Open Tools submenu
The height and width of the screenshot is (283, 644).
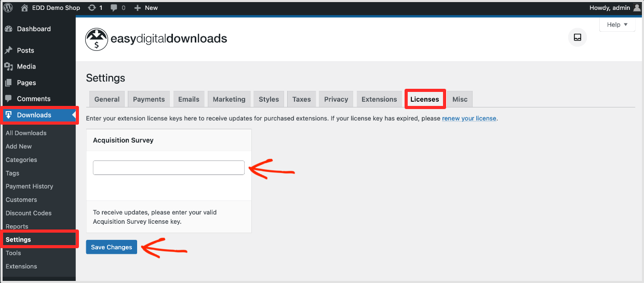(14, 253)
